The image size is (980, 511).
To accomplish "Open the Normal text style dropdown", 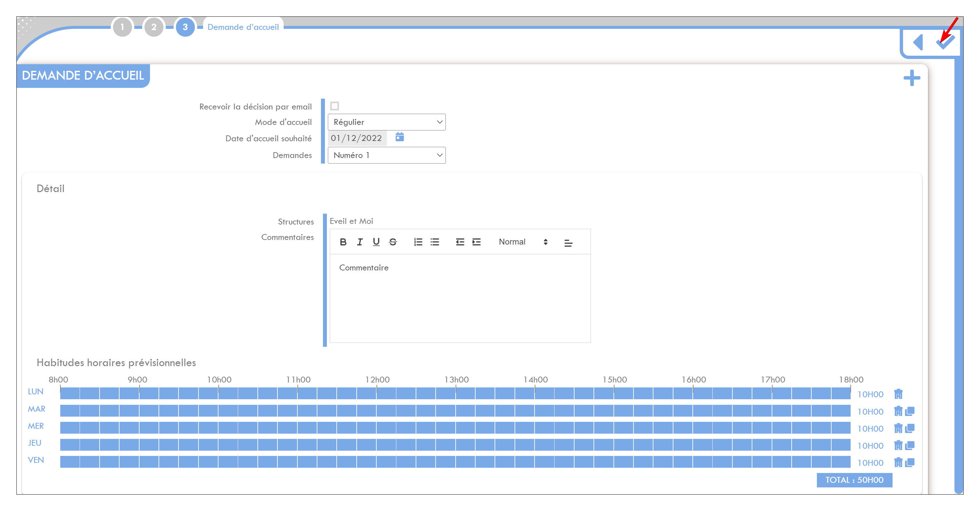I will 523,242.
